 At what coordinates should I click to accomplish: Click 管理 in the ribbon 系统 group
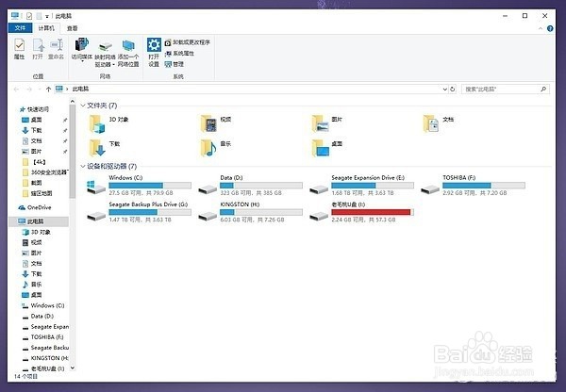click(x=175, y=64)
